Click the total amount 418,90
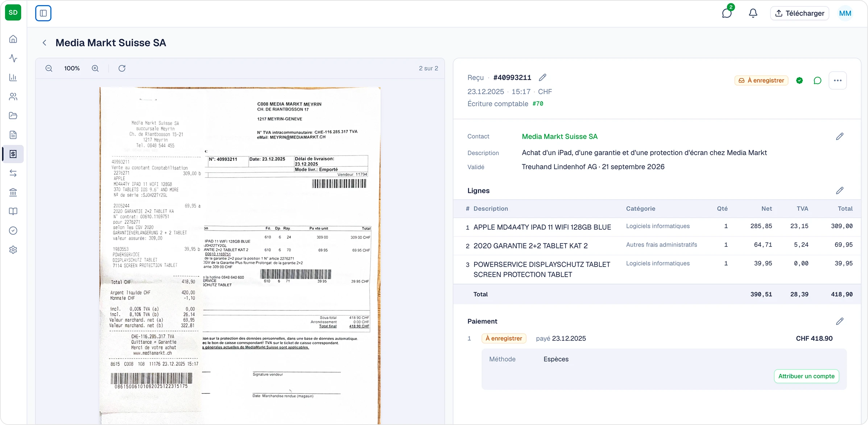Image resolution: width=868 pixels, height=425 pixels. tap(842, 294)
